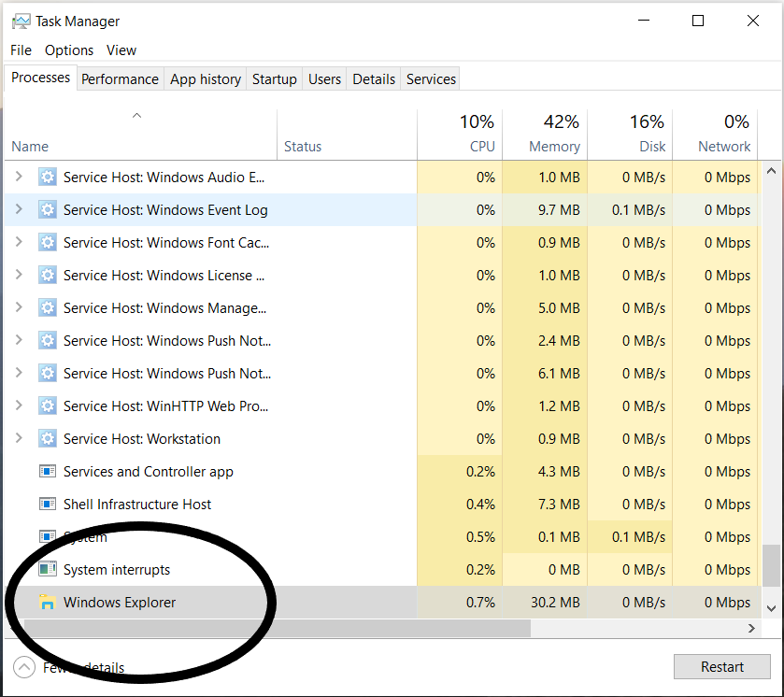Image resolution: width=784 pixels, height=697 pixels.
Task: Open the Options menu
Action: (x=69, y=50)
